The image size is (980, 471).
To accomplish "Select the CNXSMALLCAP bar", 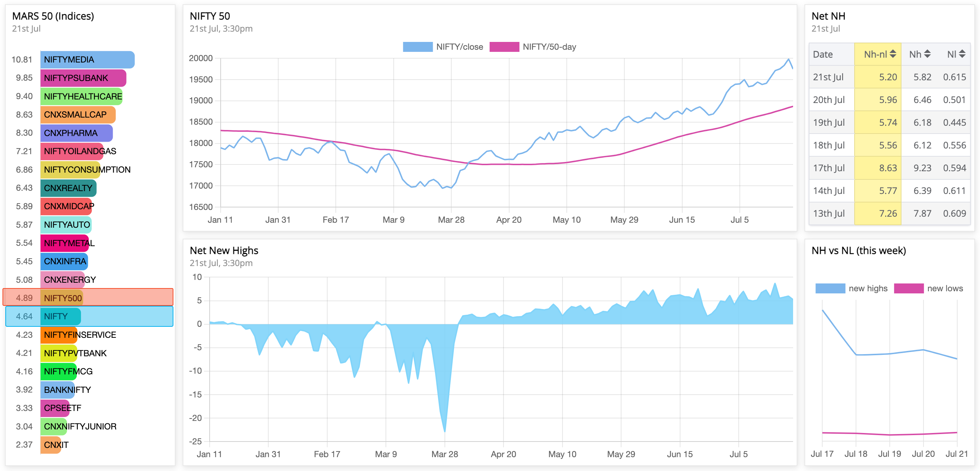I will [x=78, y=114].
